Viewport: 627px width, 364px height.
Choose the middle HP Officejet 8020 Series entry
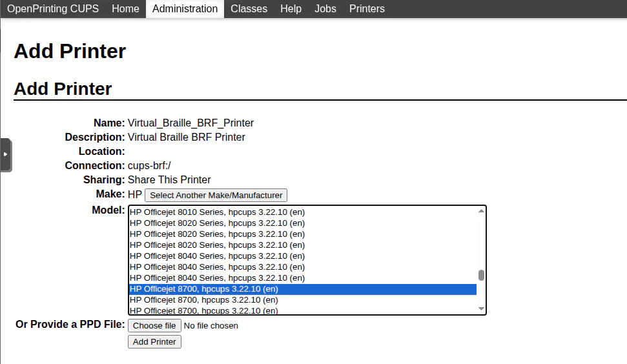217,234
